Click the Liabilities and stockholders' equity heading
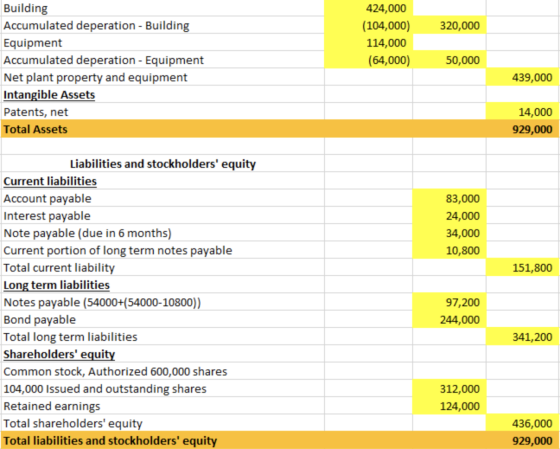560x449 pixels. click(163, 164)
